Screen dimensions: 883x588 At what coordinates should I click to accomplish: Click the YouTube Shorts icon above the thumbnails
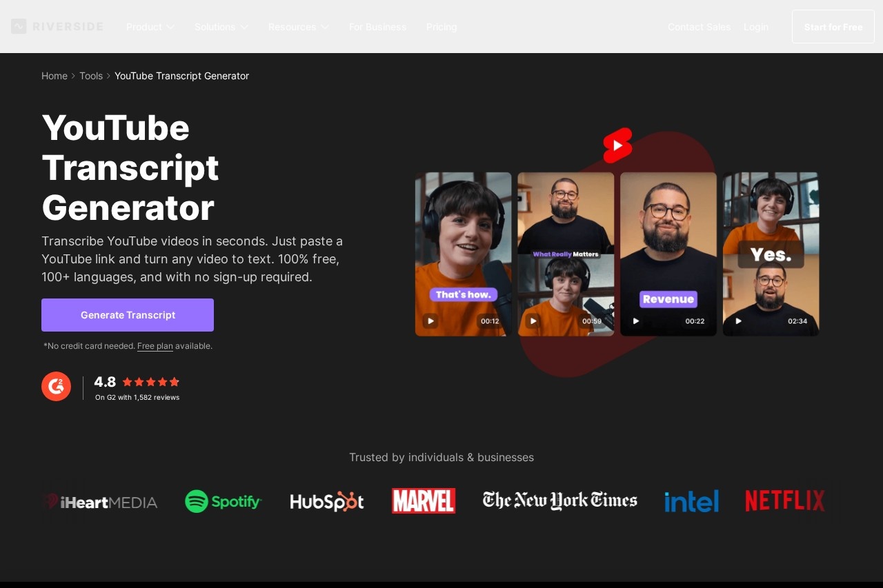pos(617,145)
